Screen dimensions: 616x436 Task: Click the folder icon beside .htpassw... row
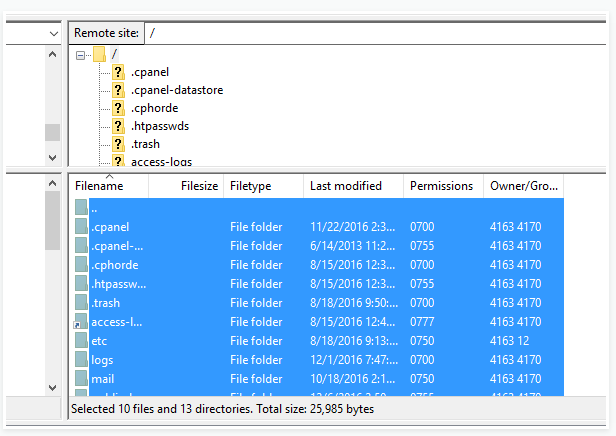pos(81,283)
